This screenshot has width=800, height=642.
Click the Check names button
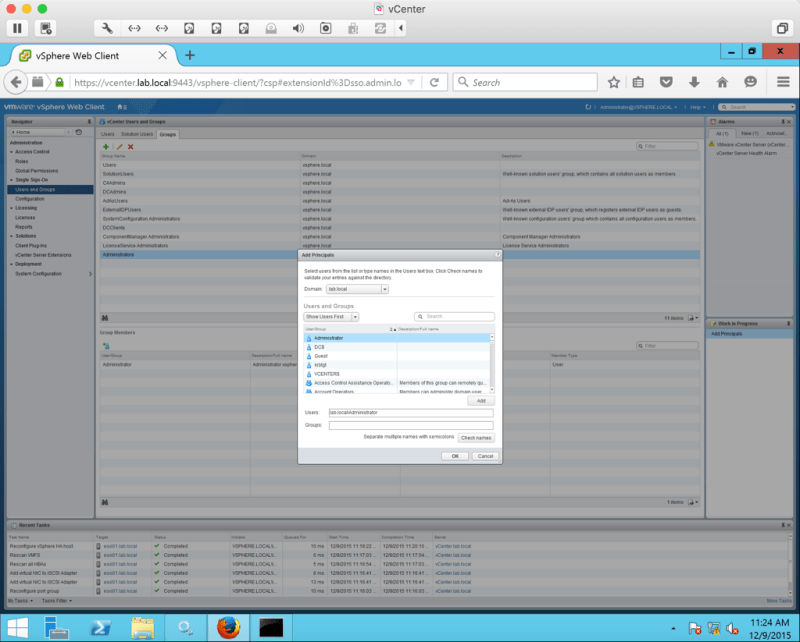tap(476, 438)
